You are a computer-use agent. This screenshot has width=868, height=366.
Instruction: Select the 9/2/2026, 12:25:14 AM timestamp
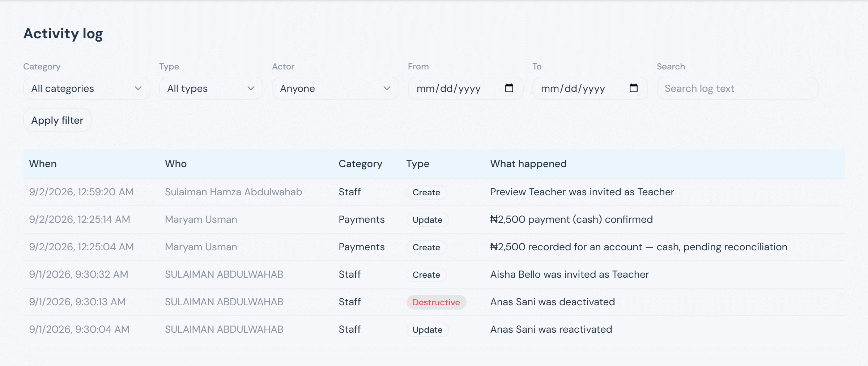pos(80,219)
